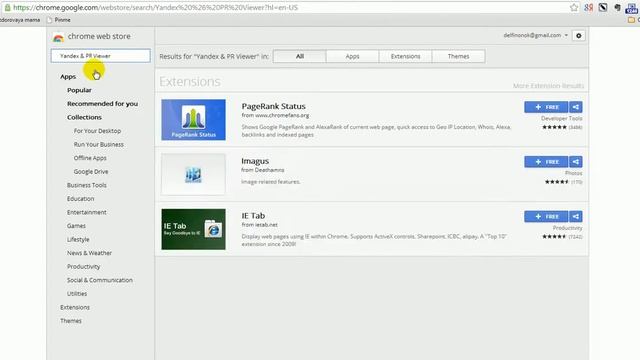640x360 pixels.
Task: Select Entertainment category
Action: [x=87, y=212]
